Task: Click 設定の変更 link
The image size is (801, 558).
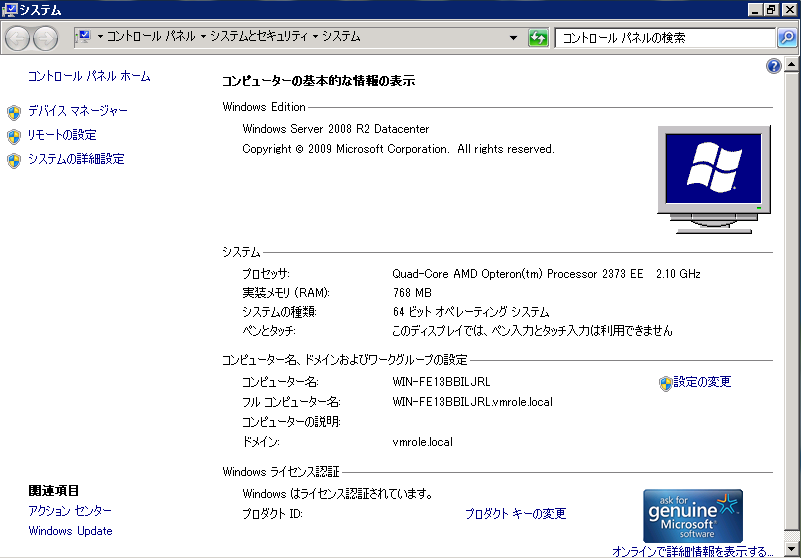Action: [702, 382]
